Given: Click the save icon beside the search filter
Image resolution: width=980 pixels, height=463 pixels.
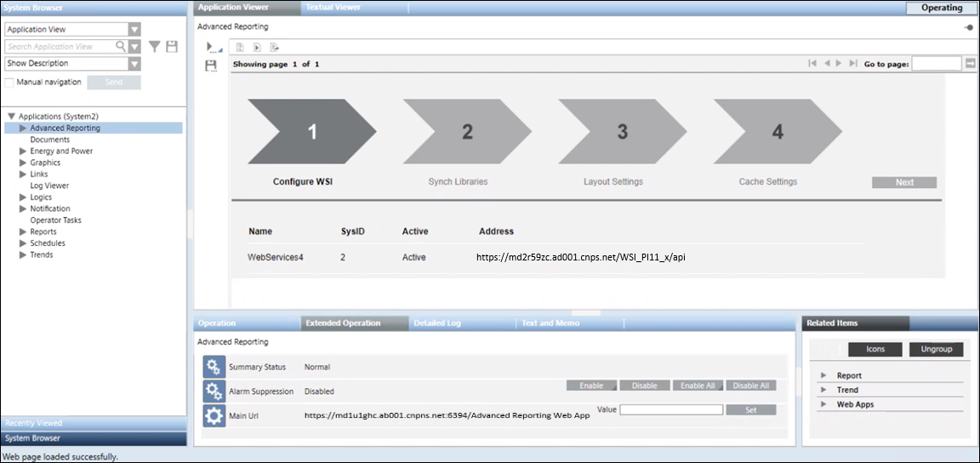Looking at the screenshot, I should point(172,47).
